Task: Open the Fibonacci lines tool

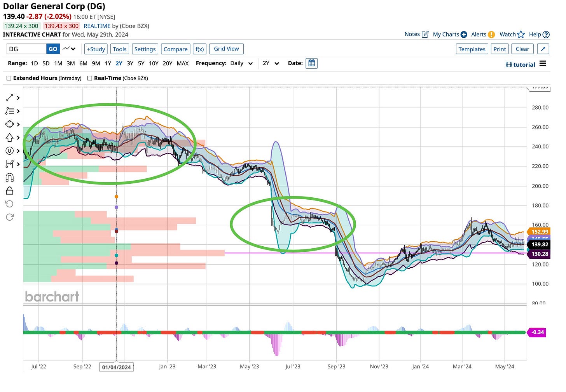Action: 10,111
